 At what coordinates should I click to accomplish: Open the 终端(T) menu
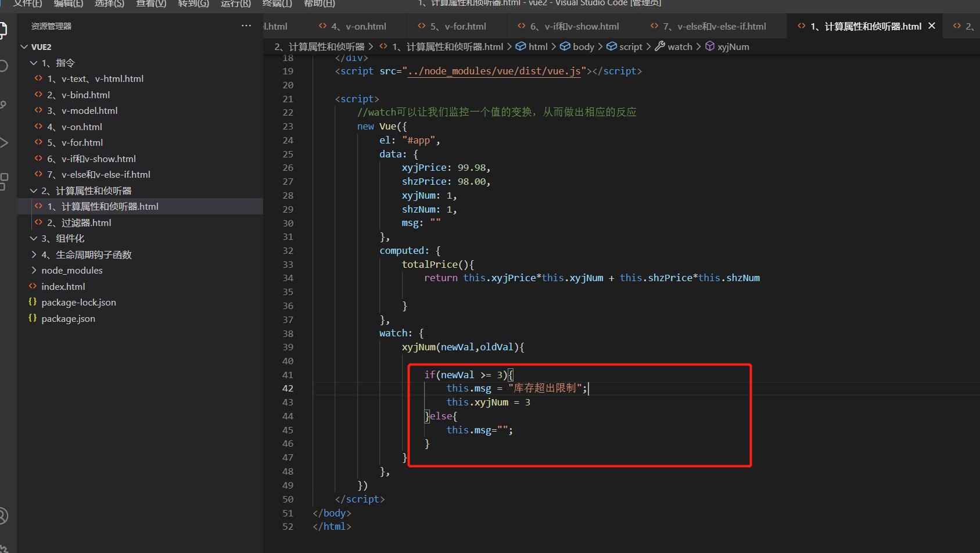[x=277, y=3]
